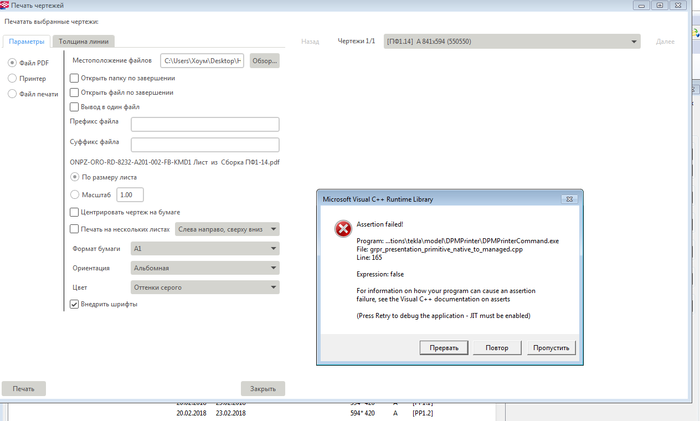Click the 594*420 size cell in the [PP1.2] row
Screen dimensions: 700x421
tap(362, 413)
